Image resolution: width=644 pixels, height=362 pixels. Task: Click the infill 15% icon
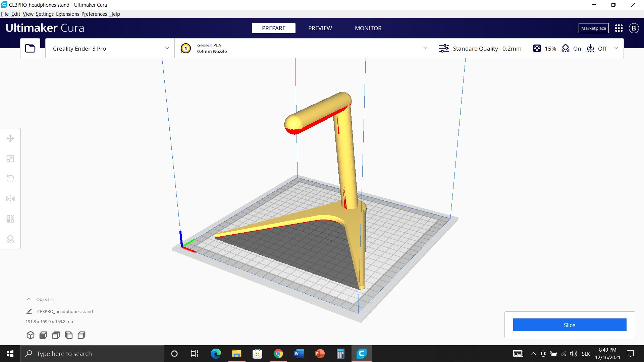point(537,48)
